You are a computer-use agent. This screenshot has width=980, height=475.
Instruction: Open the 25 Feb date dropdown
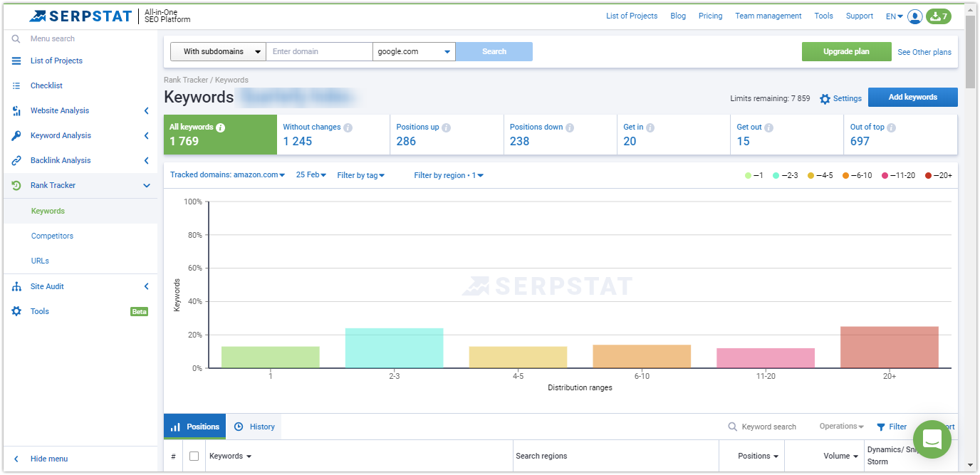(311, 175)
